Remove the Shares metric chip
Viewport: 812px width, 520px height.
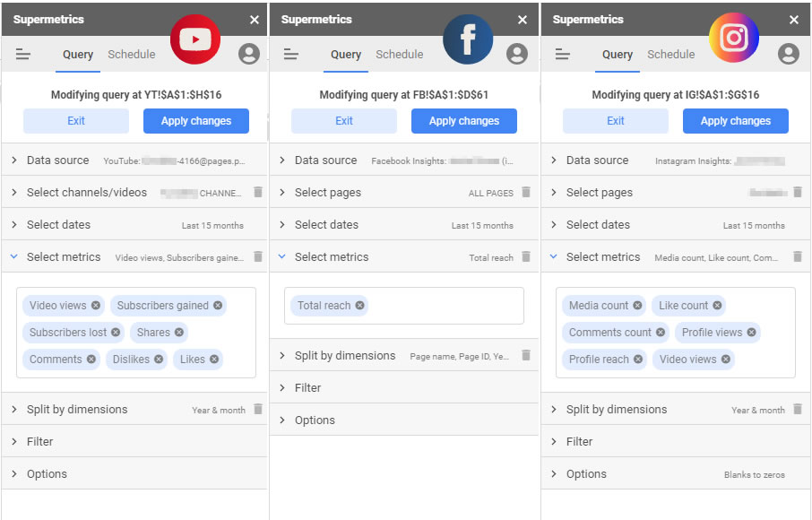[x=179, y=333]
